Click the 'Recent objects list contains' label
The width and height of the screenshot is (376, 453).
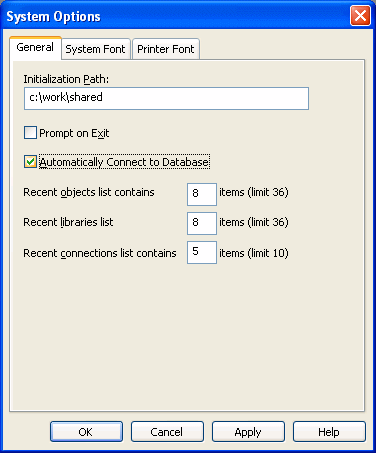click(89, 192)
